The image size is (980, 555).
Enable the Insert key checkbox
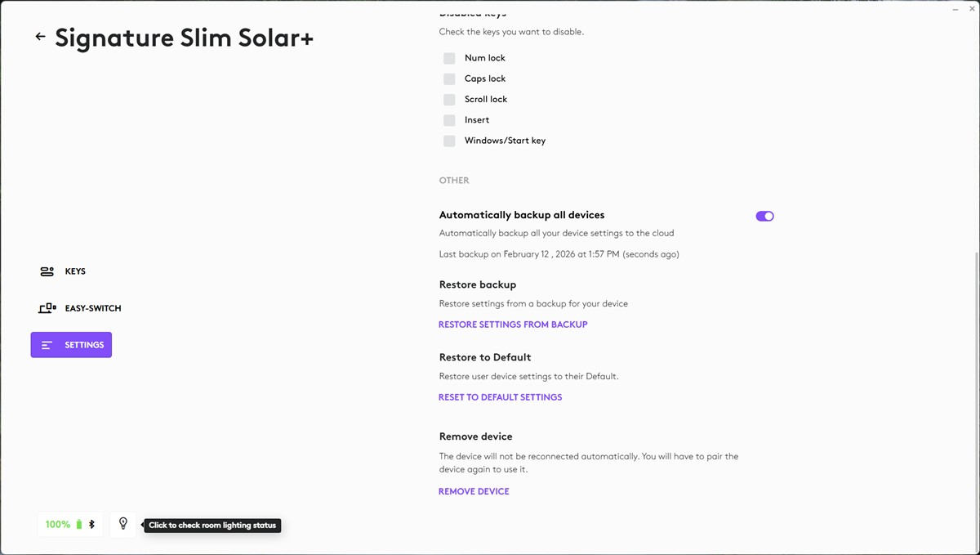(449, 120)
